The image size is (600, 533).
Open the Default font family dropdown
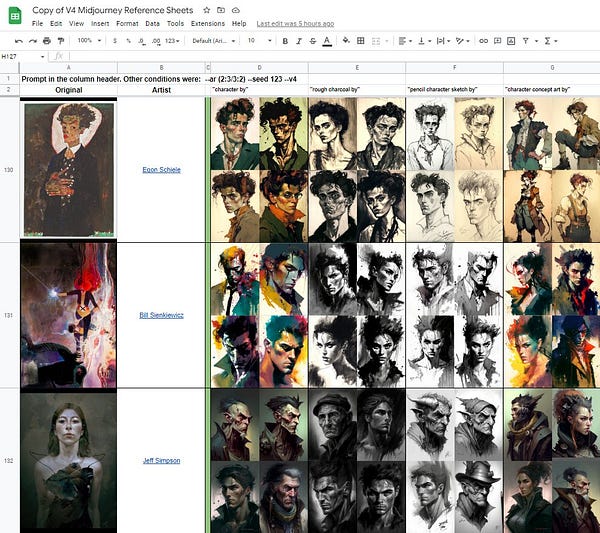click(214, 41)
